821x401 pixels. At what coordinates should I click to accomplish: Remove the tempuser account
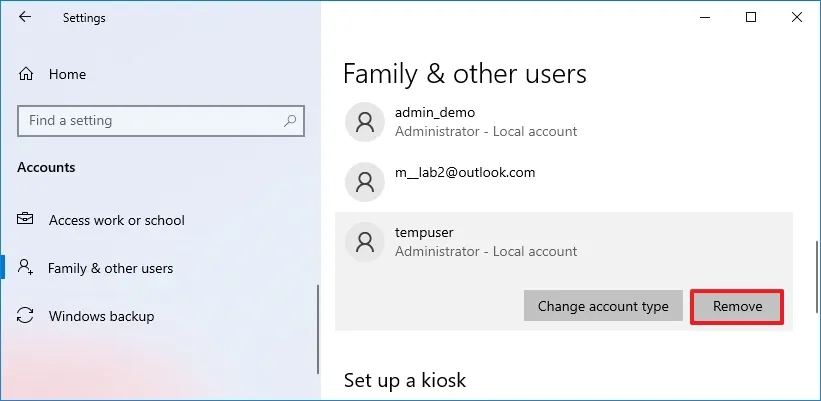(737, 306)
